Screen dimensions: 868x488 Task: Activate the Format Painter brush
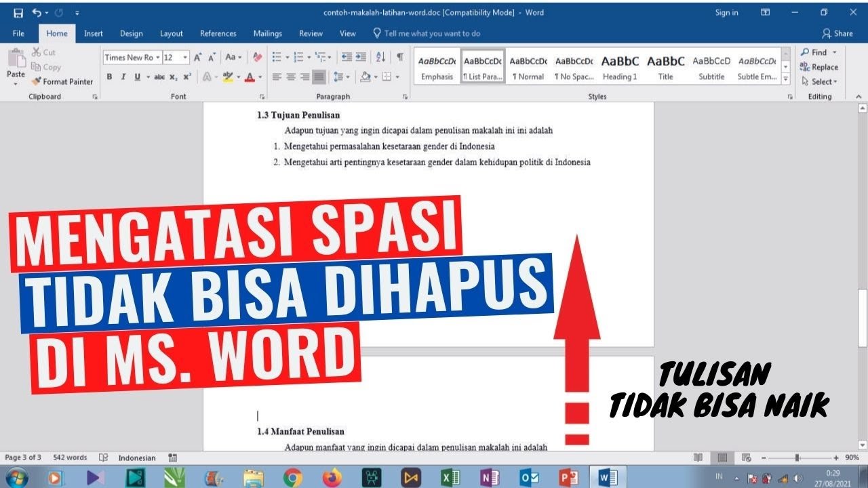point(62,81)
